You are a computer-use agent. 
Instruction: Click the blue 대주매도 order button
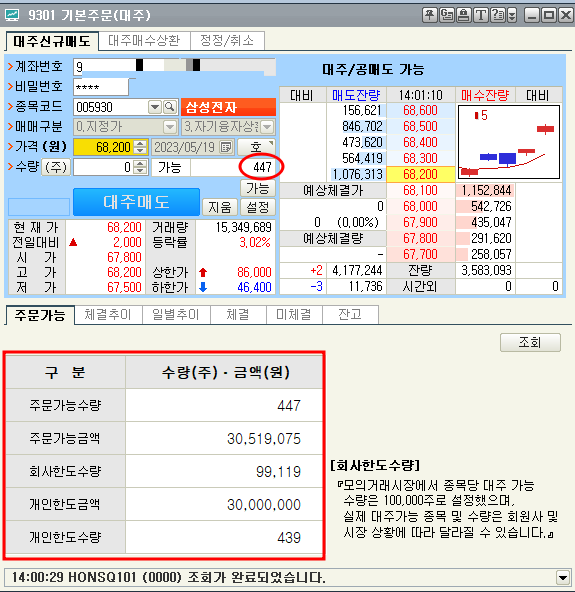(x=136, y=202)
